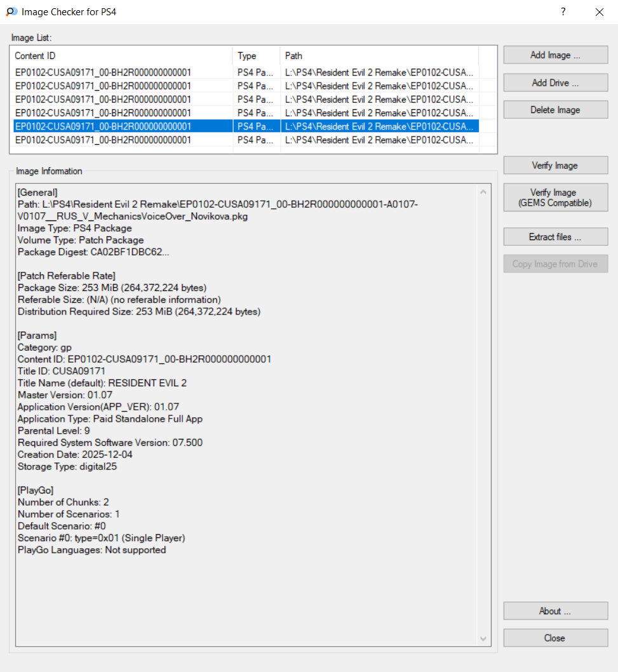Click scroll up arrow in Image Information

(x=484, y=192)
